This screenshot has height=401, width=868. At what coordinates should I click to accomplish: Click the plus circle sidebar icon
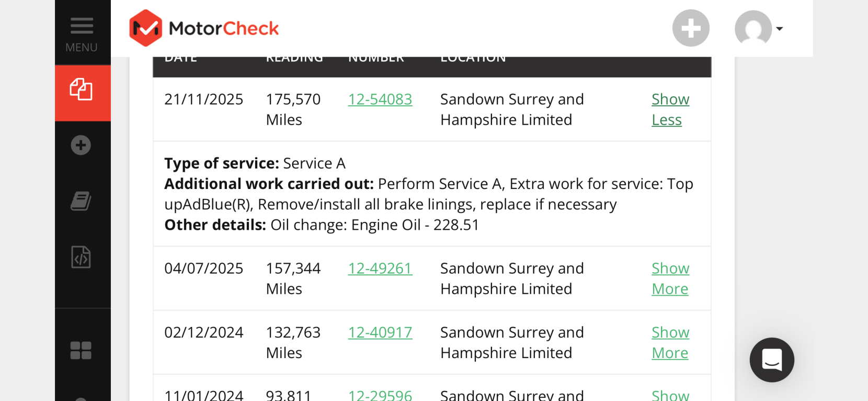point(81,145)
